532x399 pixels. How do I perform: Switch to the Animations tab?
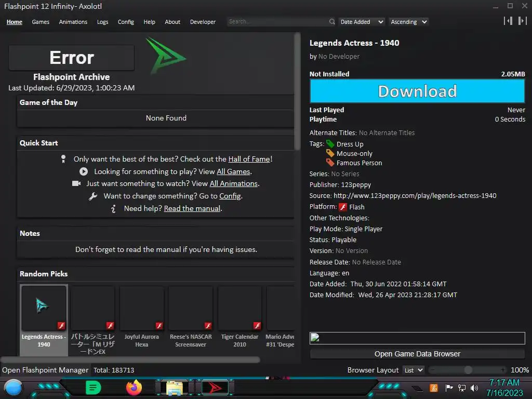coord(73,22)
